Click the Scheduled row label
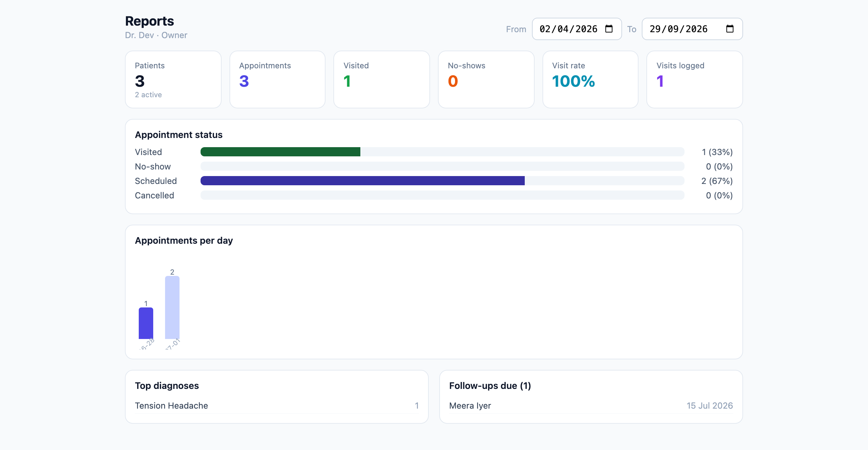Screen dimensions: 868x450 click(156, 181)
